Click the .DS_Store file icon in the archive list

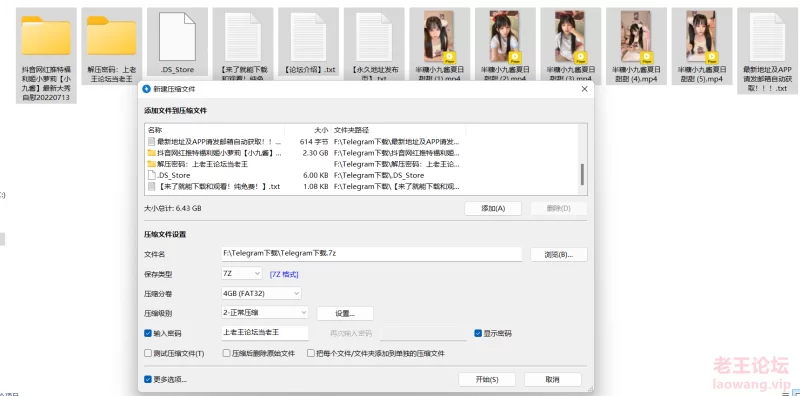(152, 175)
